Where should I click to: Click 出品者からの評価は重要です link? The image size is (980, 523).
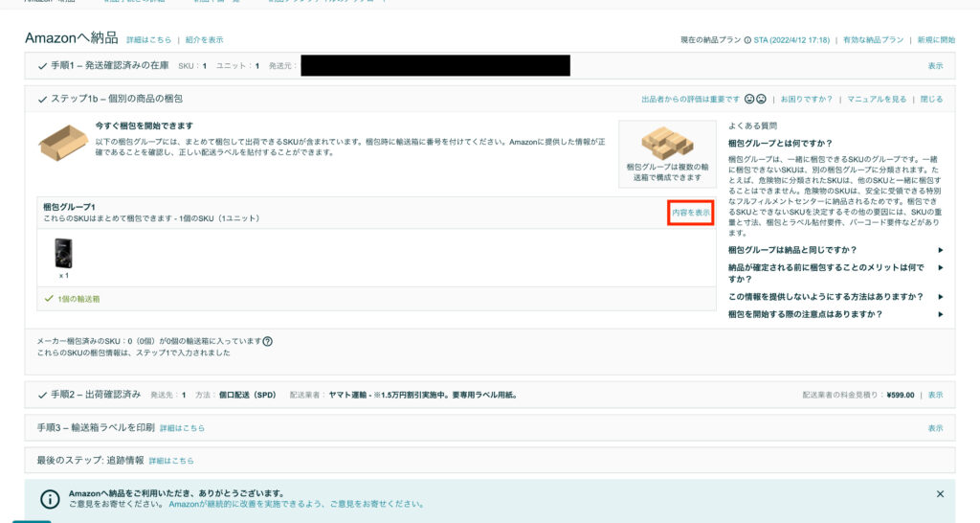point(690,99)
